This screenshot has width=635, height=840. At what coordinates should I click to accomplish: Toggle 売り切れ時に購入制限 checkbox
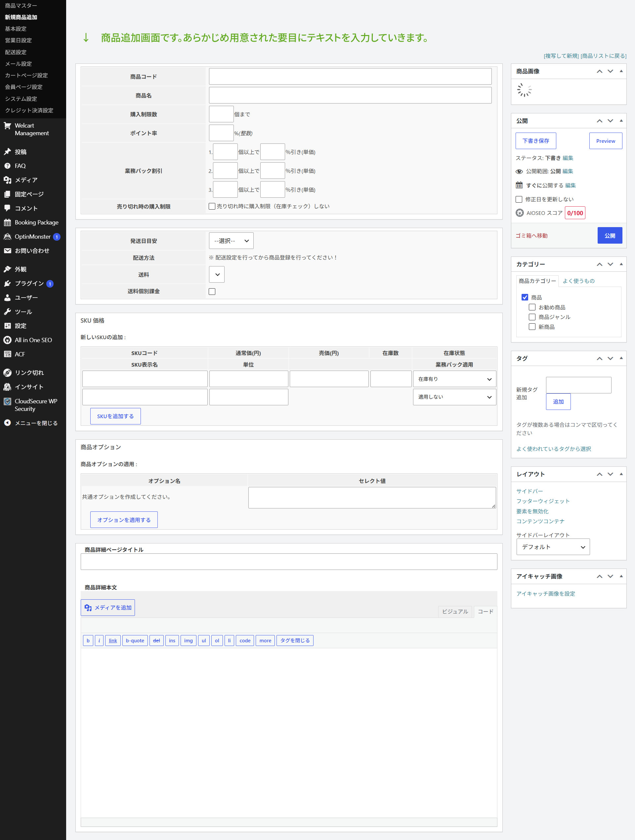tap(212, 206)
